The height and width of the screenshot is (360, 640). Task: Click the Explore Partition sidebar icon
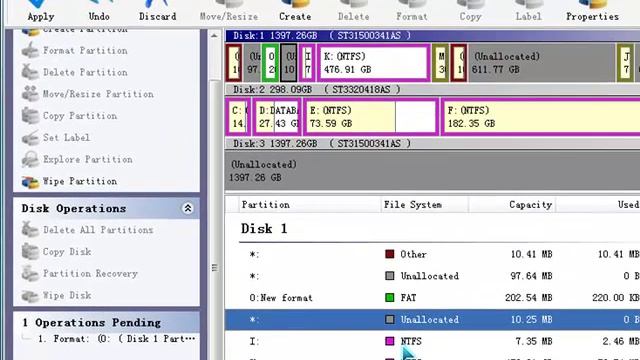pos(30,159)
